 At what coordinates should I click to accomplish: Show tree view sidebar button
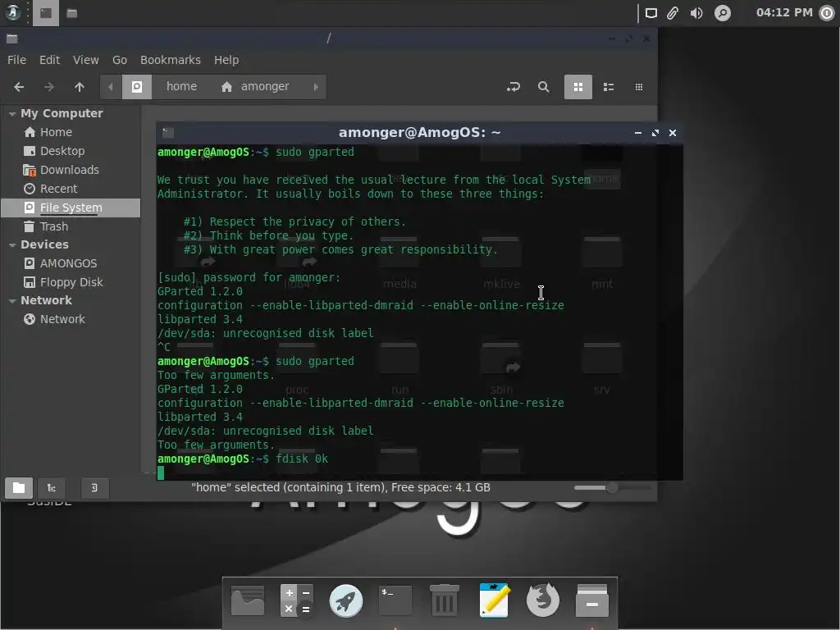point(52,488)
